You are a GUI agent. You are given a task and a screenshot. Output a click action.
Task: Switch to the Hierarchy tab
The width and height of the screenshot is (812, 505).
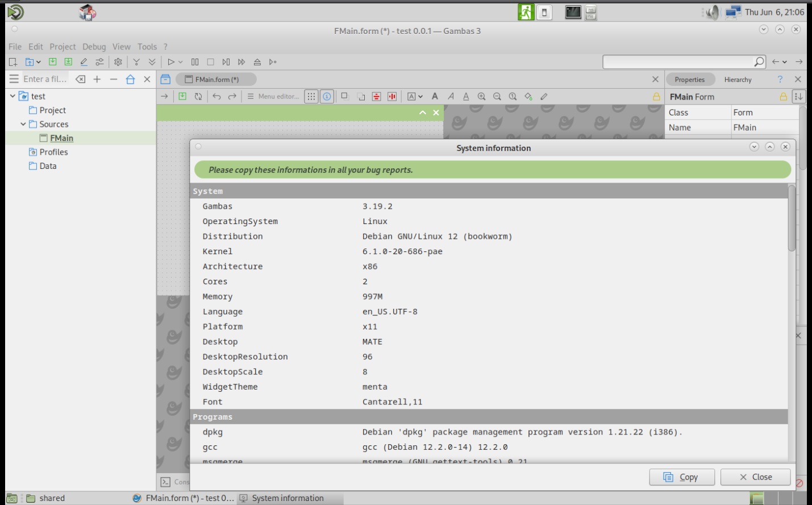[738, 80]
